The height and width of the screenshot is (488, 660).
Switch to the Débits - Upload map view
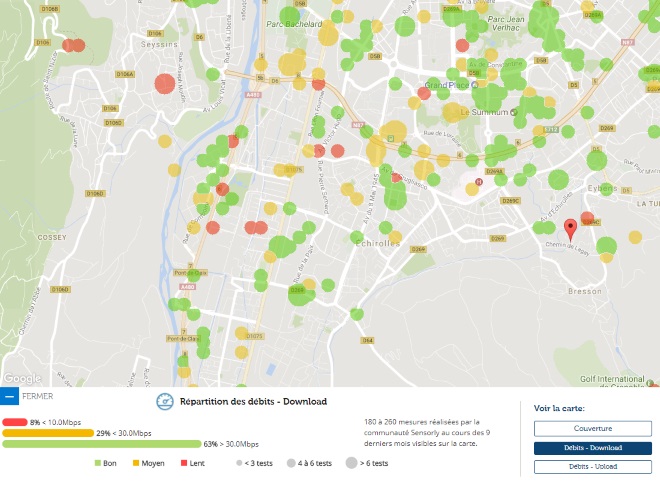click(592, 467)
